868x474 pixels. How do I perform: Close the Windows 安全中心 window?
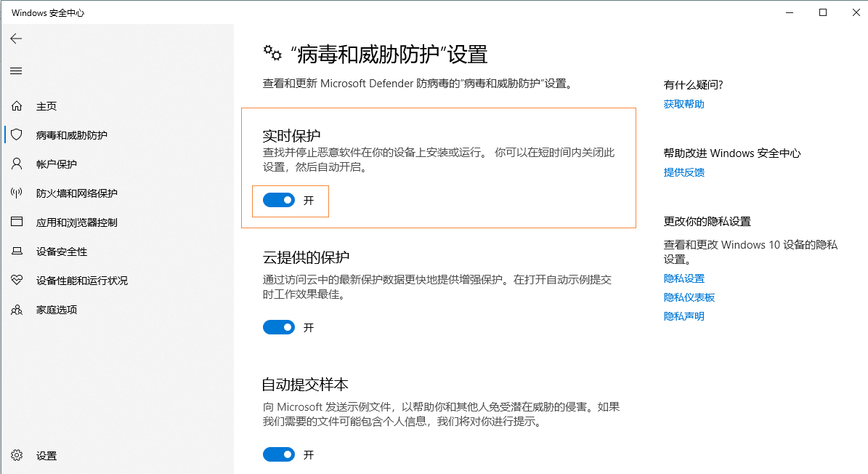click(856, 12)
